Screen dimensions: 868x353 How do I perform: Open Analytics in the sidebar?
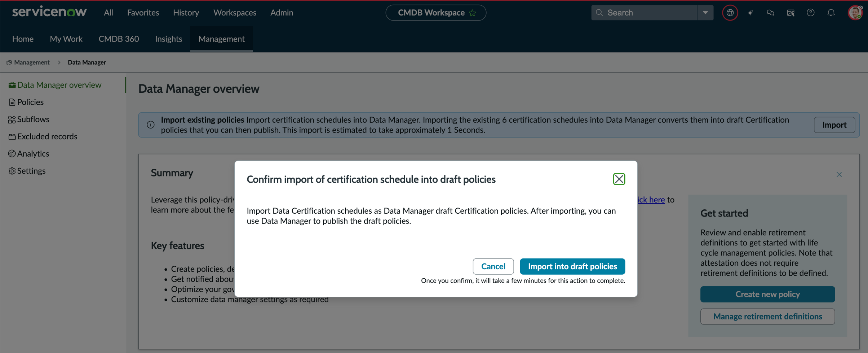pos(33,154)
